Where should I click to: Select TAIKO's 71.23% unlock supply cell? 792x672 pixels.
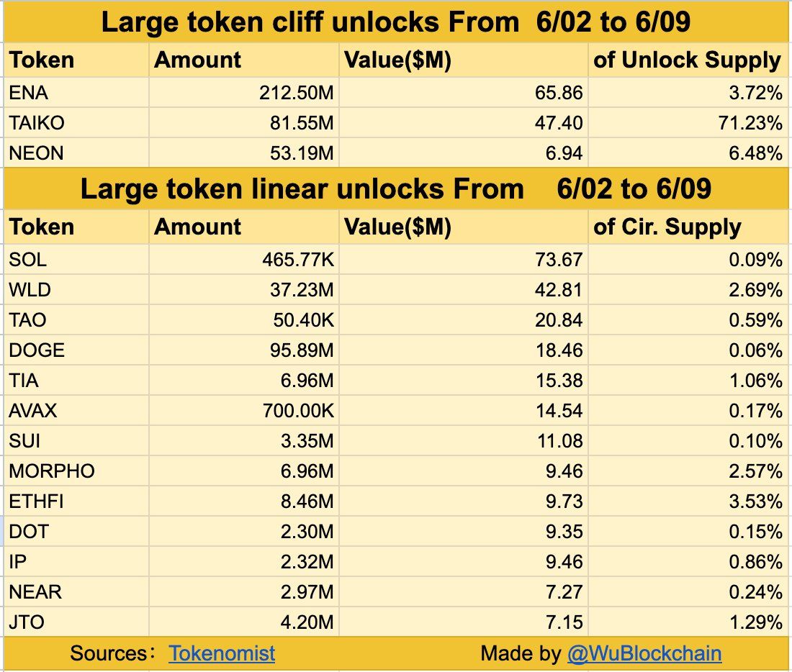pyautogui.click(x=687, y=123)
